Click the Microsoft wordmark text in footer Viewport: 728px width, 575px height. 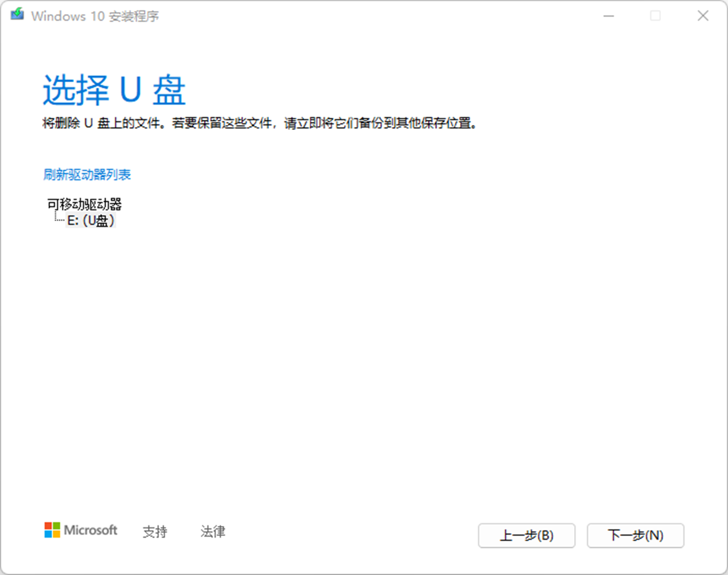[x=91, y=530]
